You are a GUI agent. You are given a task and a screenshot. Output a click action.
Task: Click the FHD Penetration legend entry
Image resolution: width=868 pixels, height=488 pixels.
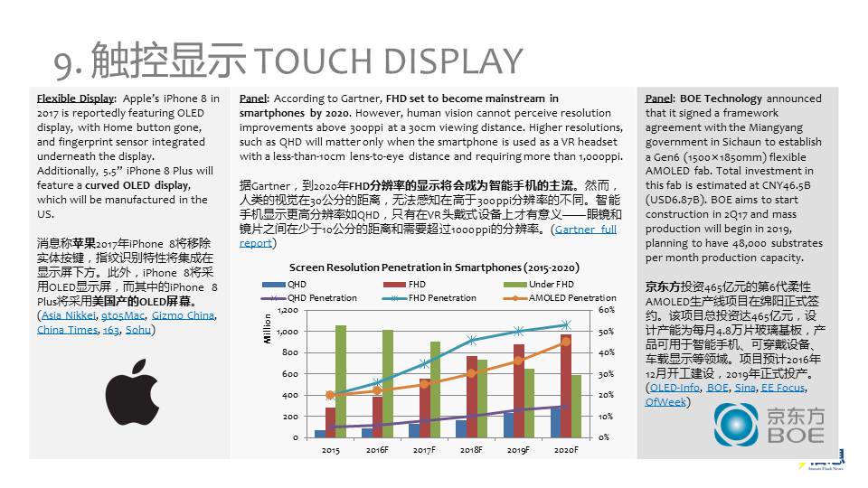click(x=429, y=298)
